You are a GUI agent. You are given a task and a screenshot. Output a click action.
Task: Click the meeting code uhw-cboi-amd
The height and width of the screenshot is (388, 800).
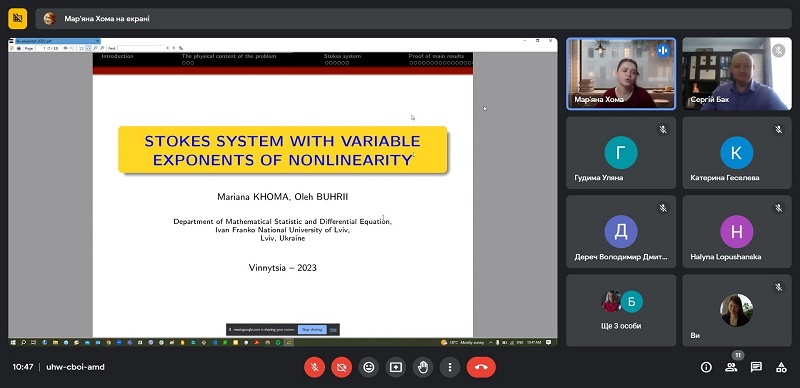[75, 367]
